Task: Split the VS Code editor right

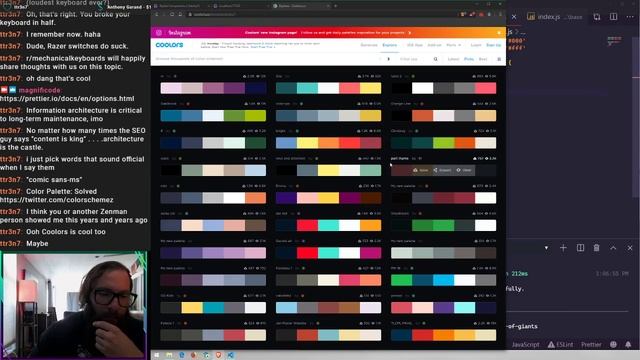Action: click(x=613, y=17)
